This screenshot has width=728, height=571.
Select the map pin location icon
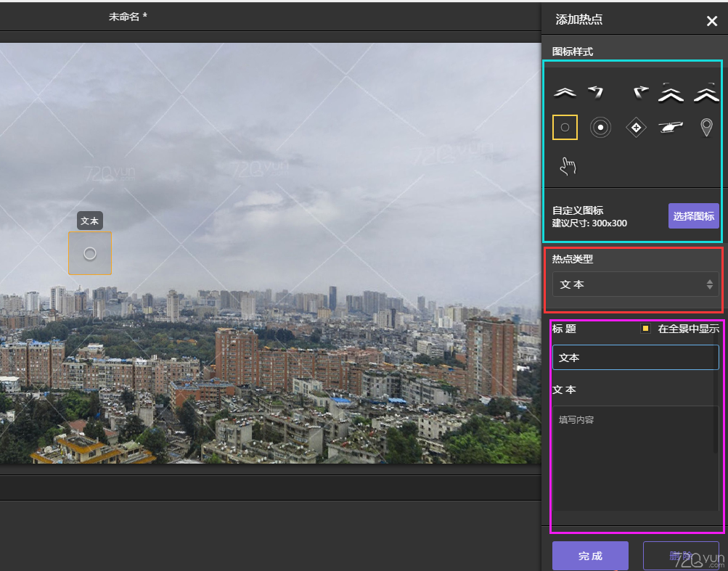pyautogui.click(x=706, y=128)
